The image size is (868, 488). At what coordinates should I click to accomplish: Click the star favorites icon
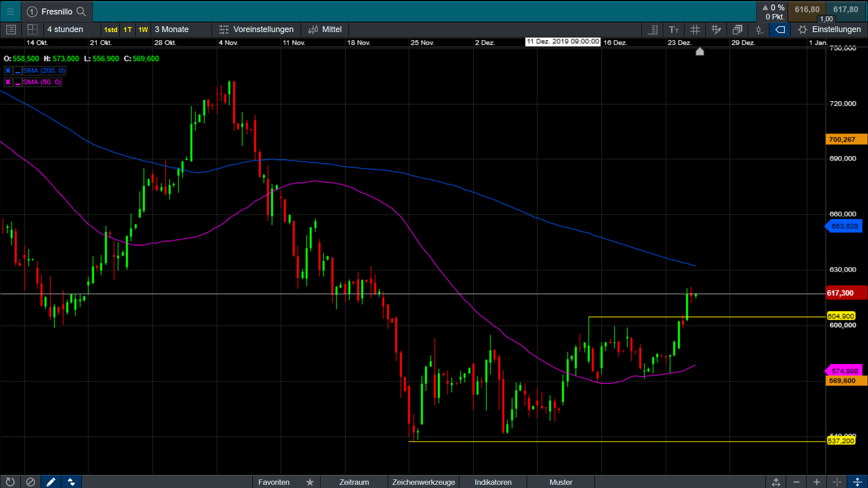(310, 482)
